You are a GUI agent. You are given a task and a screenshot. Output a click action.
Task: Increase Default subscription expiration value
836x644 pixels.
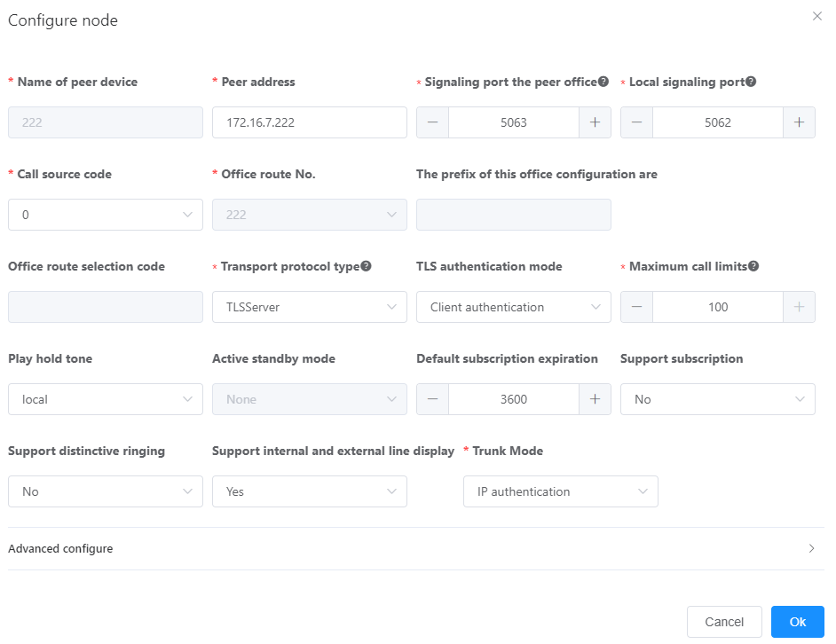click(595, 399)
